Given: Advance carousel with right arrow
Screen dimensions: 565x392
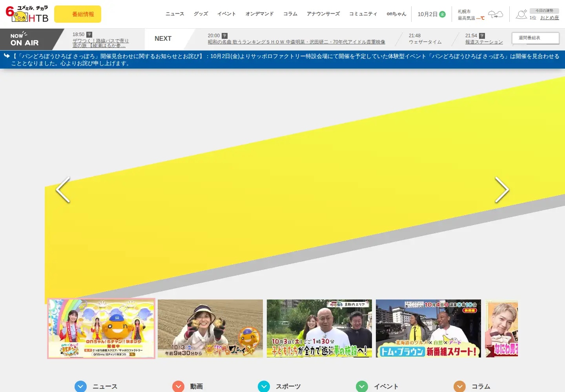Looking at the screenshot, I should [x=502, y=190].
